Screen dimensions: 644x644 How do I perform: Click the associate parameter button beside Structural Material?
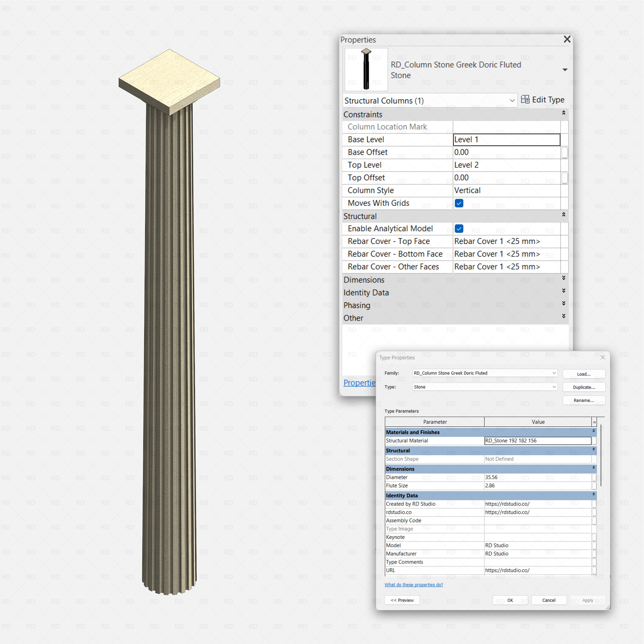[595, 440]
